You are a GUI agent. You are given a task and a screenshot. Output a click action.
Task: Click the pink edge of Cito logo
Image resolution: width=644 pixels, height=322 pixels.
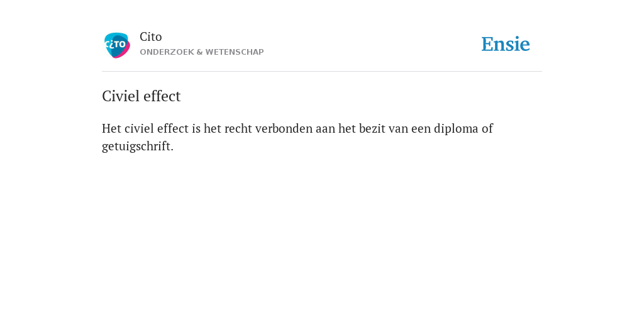(x=125, y=52)
